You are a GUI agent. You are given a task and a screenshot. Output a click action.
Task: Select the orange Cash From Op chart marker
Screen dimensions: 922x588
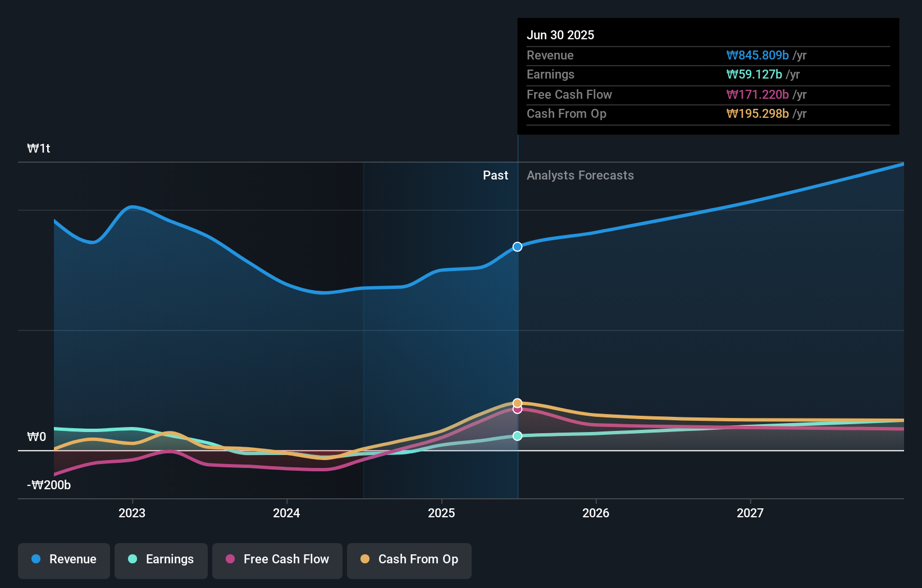point(517,402)
